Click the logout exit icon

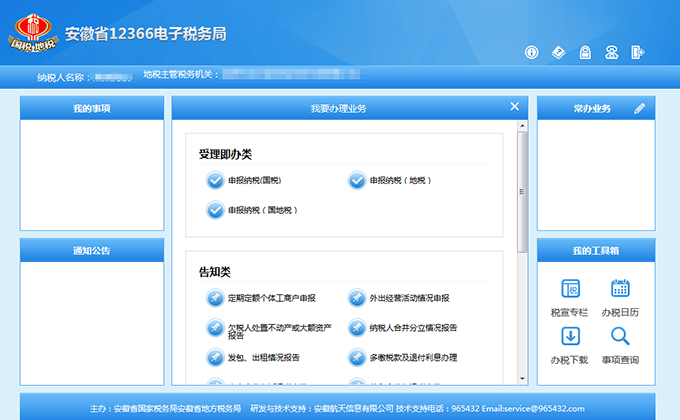point(639,52)
